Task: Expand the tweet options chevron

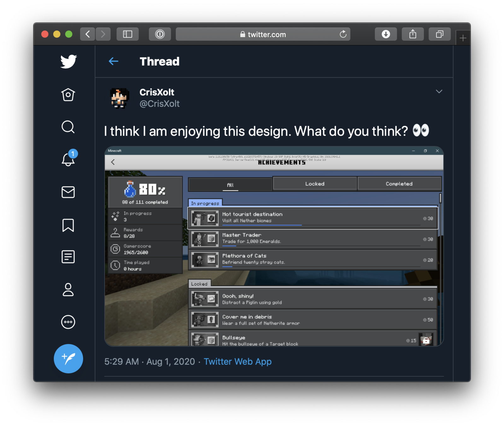Action: [439, 92]
